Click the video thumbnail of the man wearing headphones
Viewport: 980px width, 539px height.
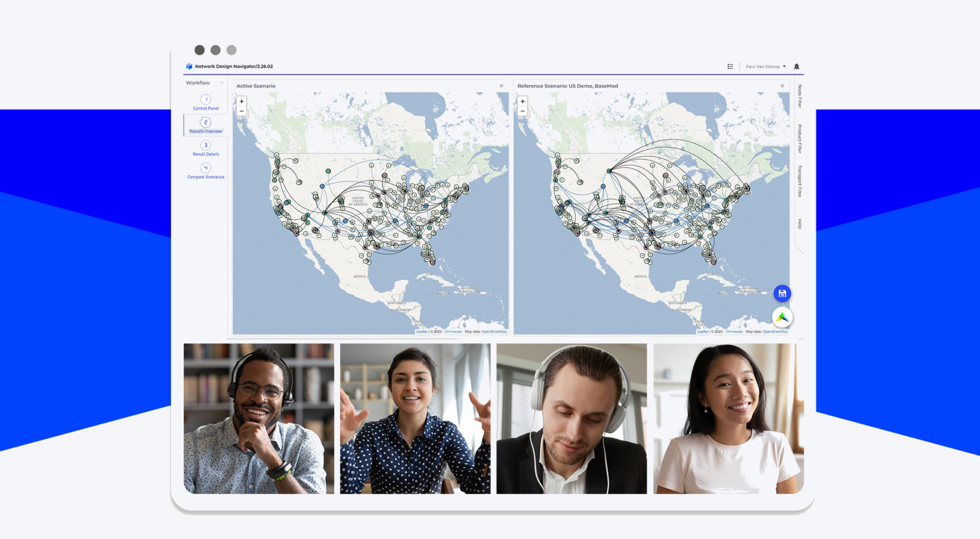click(x=572, y=419)
